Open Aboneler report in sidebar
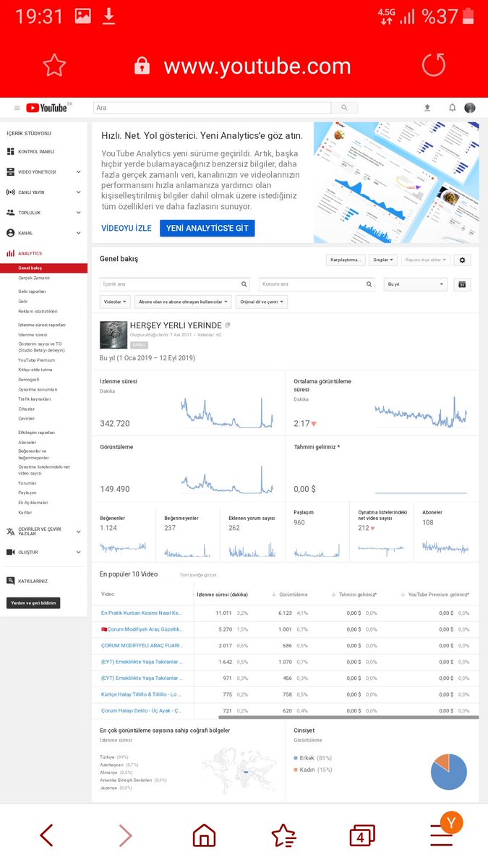The image size is (488, 868). click(27, 442)
